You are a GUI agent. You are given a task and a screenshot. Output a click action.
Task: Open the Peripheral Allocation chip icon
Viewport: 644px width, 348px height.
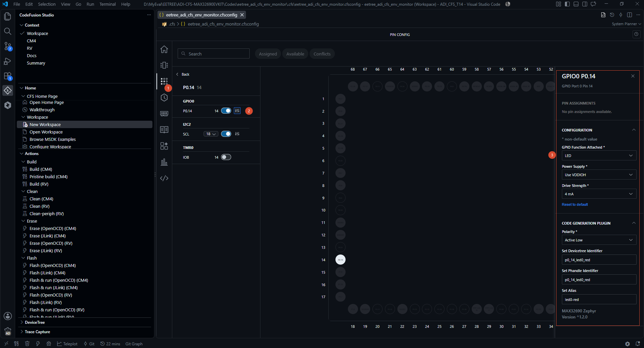click(164, 65)
